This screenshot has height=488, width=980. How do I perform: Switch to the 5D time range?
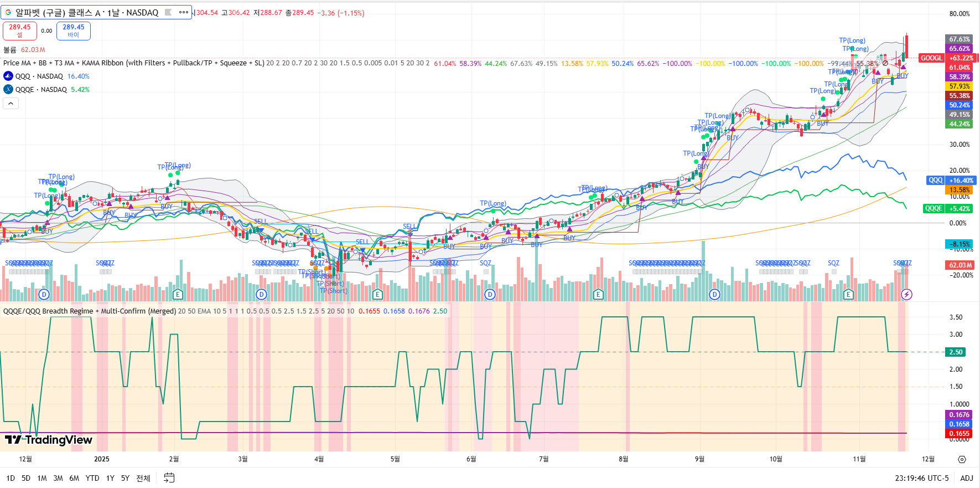click(x=26, y=478)
